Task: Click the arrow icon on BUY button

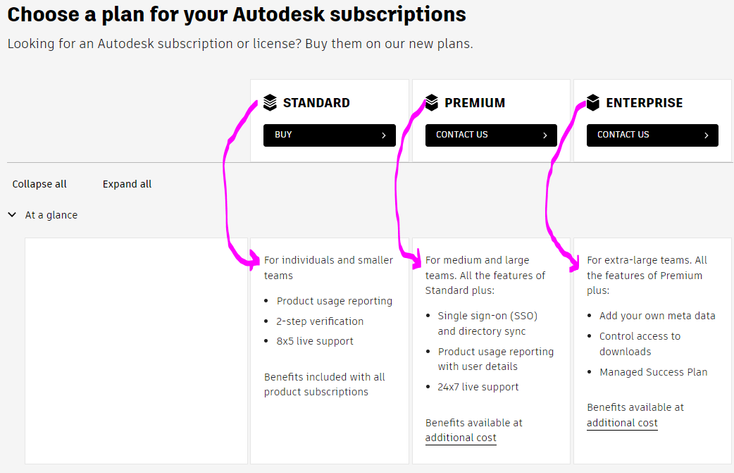Action: [383, 135]
